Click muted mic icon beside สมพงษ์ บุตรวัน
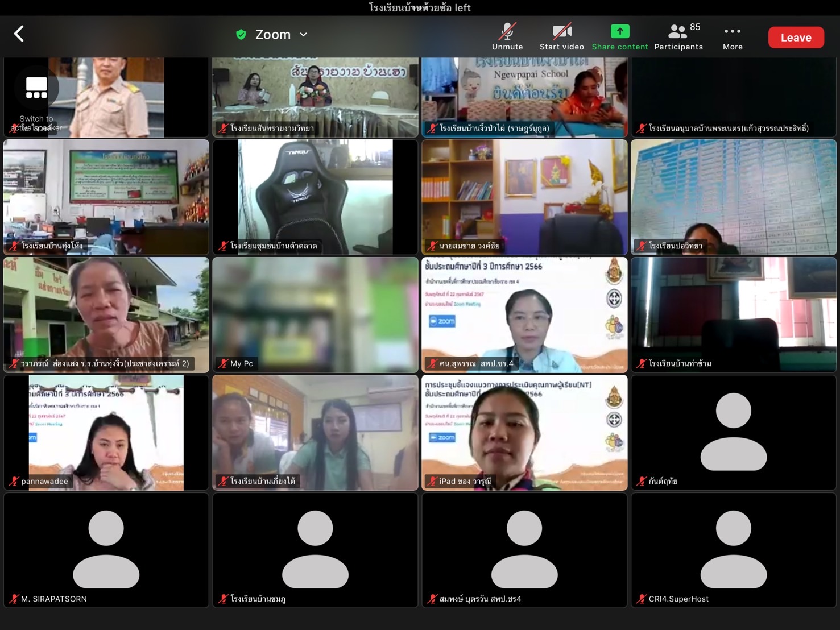840x630 pixels. [432, 599]
